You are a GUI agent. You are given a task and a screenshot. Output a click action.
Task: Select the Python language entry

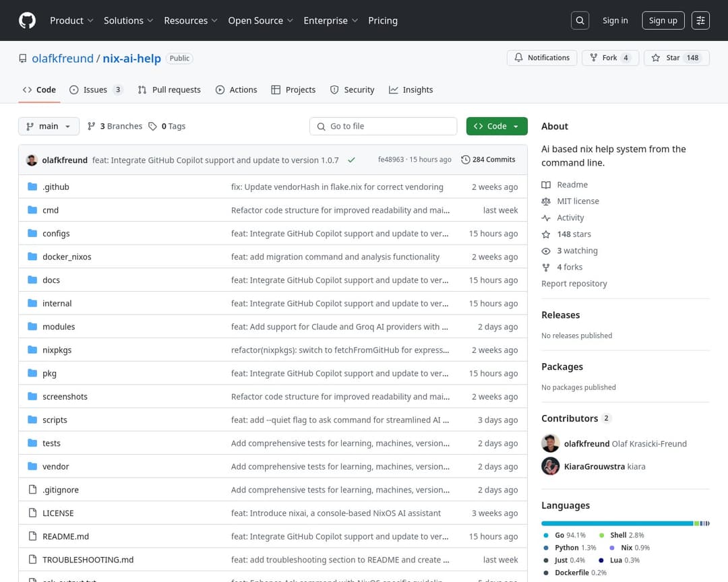click(x=570, y=548)
